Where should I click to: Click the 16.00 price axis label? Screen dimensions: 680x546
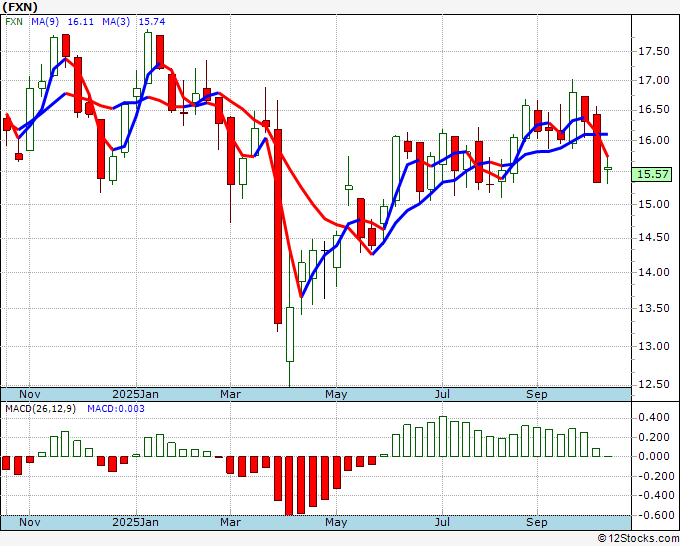(x=654, y=140)
